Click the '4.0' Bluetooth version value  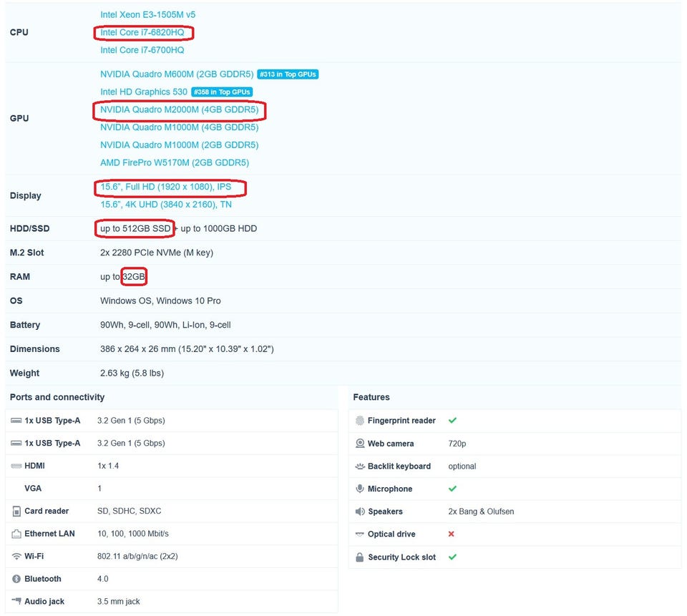coord(102,579)
